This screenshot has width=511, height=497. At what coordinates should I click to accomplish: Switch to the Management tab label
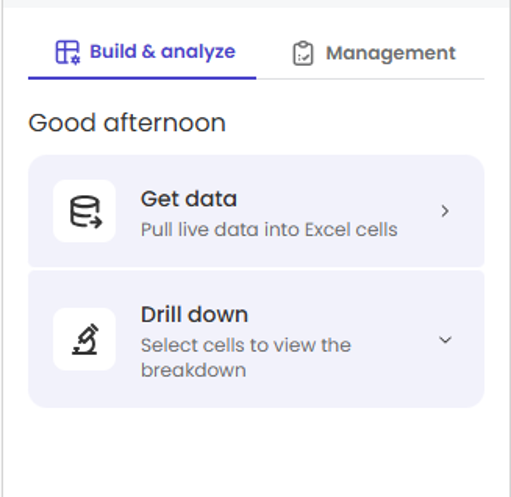(x=391, y=53)
